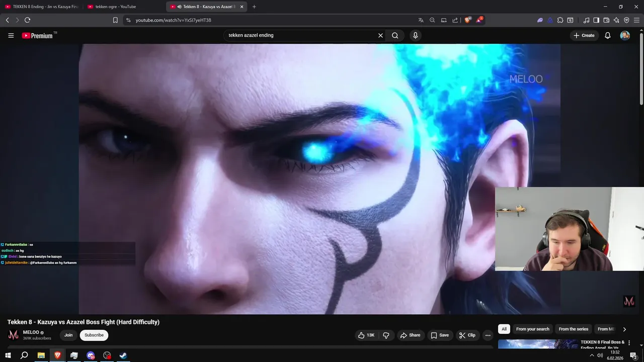Image resolution: width=644 pixels, height=362 pixels.
Task: Open a new browser tab
Action: click(x=254, y=7)
